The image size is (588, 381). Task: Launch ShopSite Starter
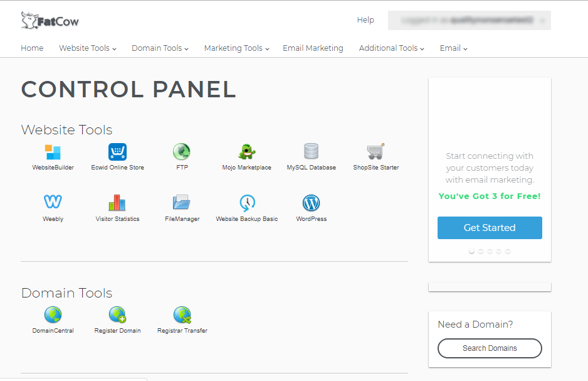(375, 152)
